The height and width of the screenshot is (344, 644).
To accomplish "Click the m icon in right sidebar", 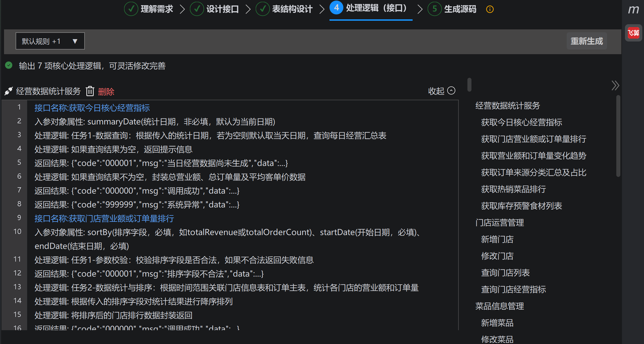I will click(633, 10).
